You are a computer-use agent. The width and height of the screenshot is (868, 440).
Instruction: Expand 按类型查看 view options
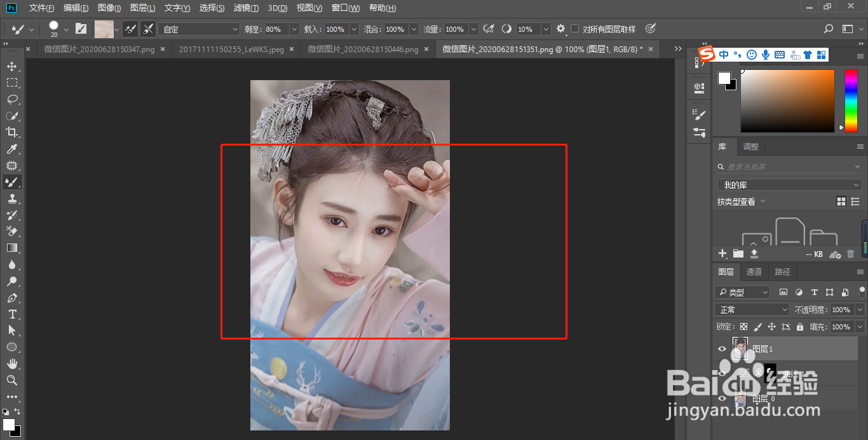tap(742, 202)
